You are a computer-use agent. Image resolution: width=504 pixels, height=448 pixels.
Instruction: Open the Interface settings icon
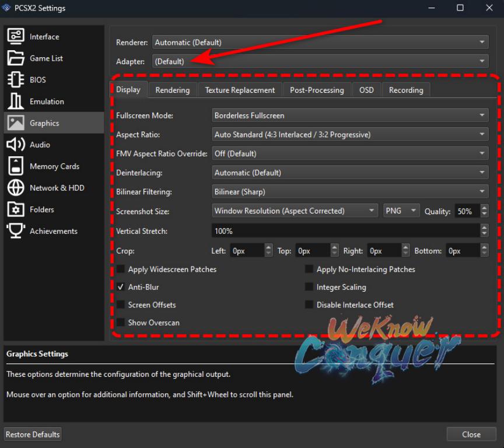coord(15,36)
